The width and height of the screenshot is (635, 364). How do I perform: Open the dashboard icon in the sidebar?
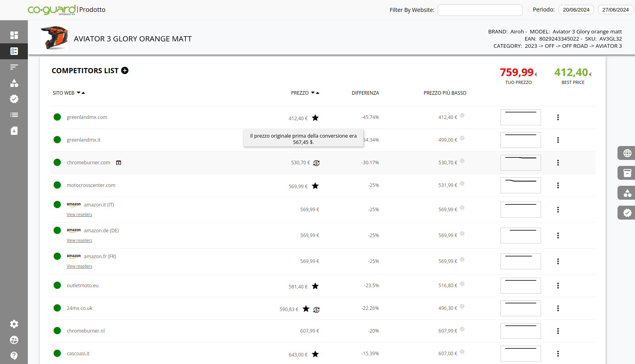pos(14,35)
